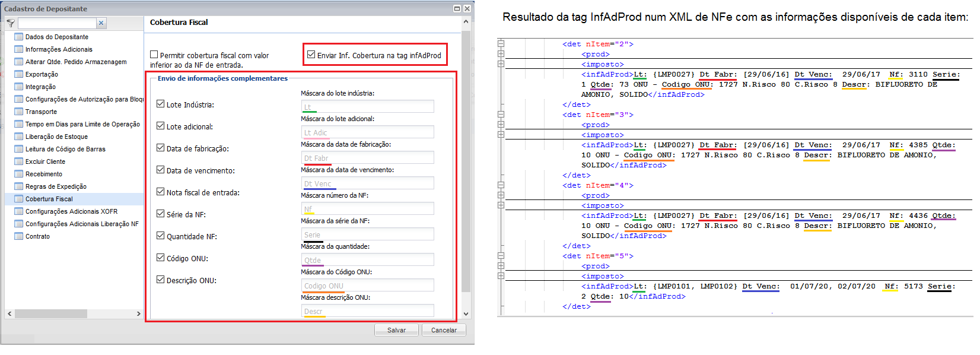Click the icon beside Dados do Depositante
Image resolution: width=980 pixels, height=355 pixels.
click(18, 37)
